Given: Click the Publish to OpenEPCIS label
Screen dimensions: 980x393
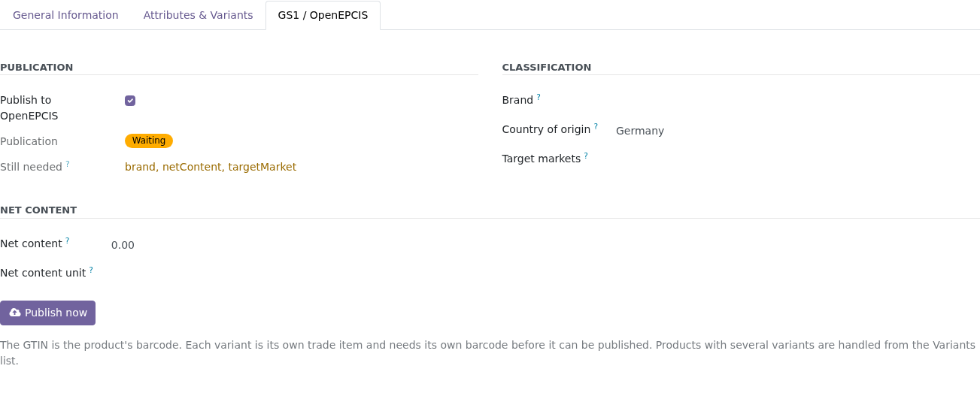Looking at the screenshot, I should point(29,108).
